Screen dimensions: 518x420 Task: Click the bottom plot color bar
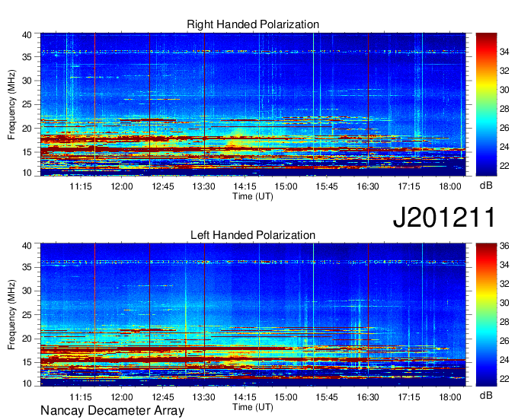point(486,315)
